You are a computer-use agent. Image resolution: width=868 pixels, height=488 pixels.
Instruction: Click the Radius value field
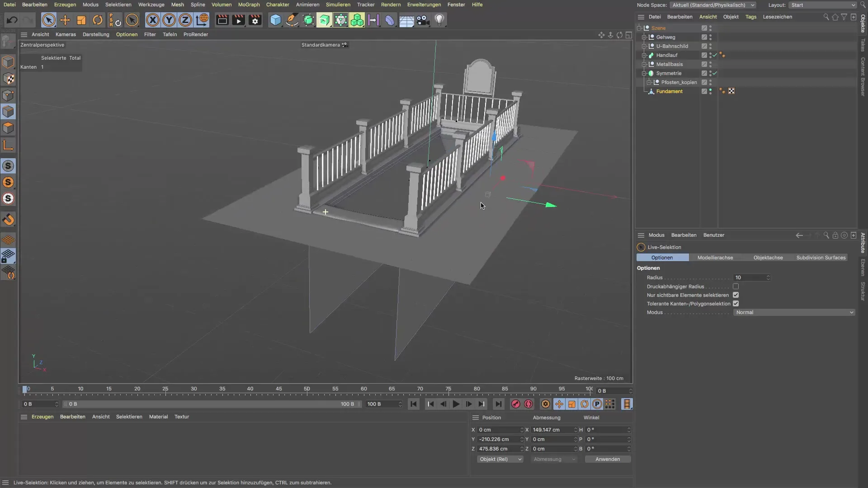pyautogui.click(x=751, y=277)
